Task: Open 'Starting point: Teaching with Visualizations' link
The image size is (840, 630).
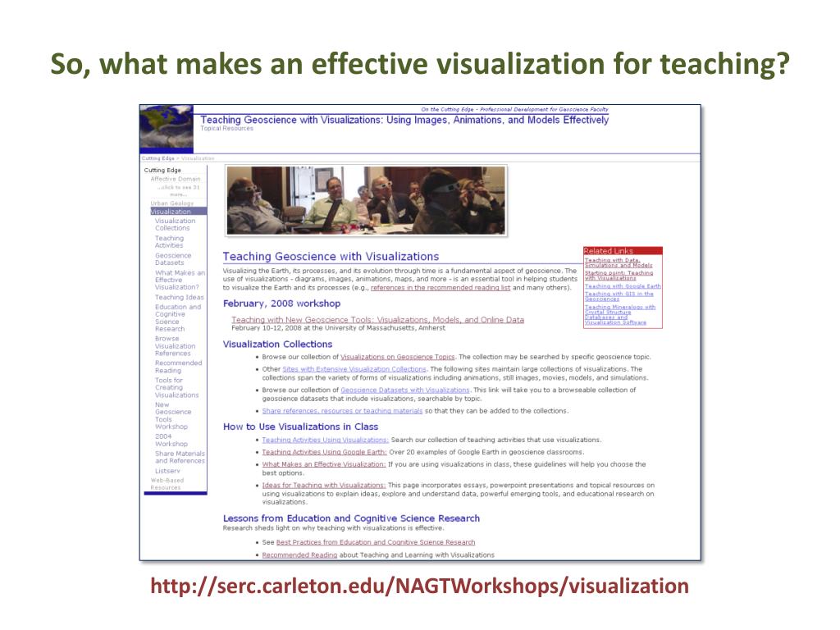Action: tap(619, 276)
